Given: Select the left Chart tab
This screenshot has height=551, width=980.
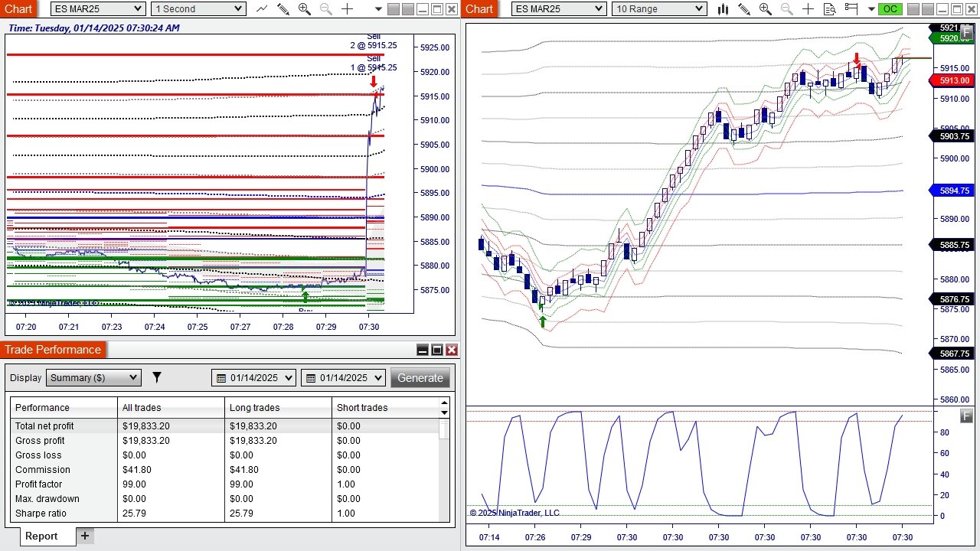Looking at the screenshot, I should tap(18, 9).
